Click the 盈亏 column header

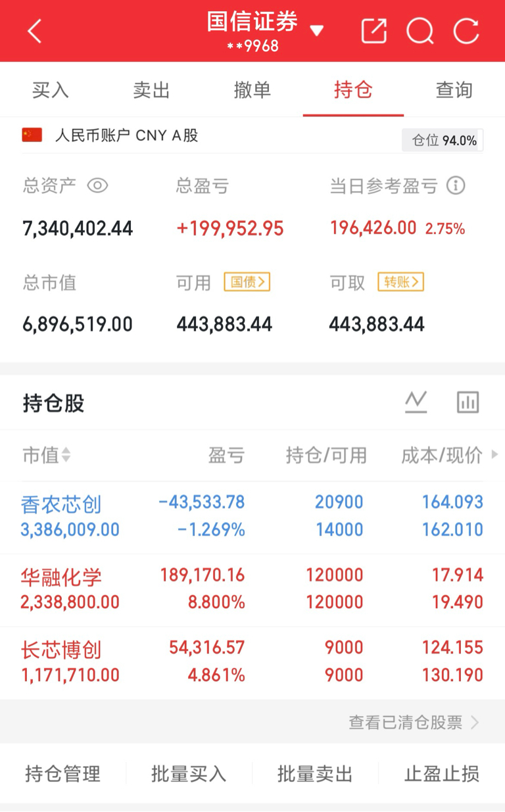coord(227,455)
